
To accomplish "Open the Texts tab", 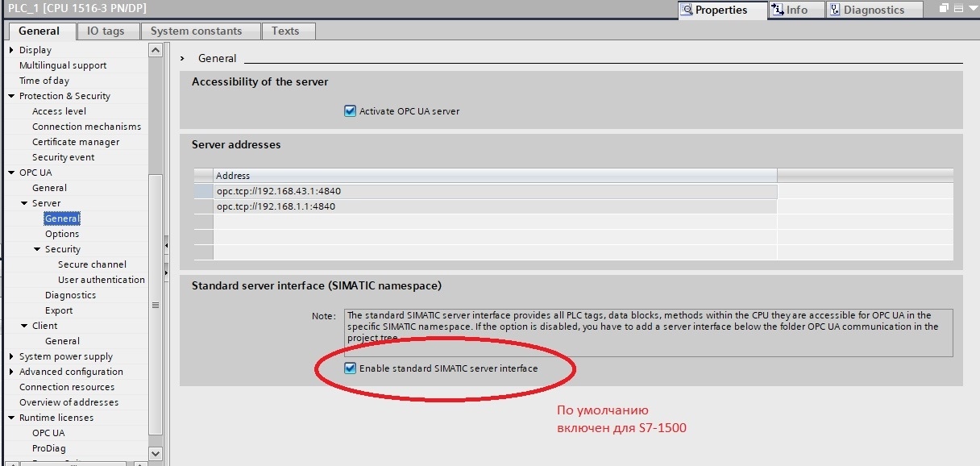I will coord(285,31).
